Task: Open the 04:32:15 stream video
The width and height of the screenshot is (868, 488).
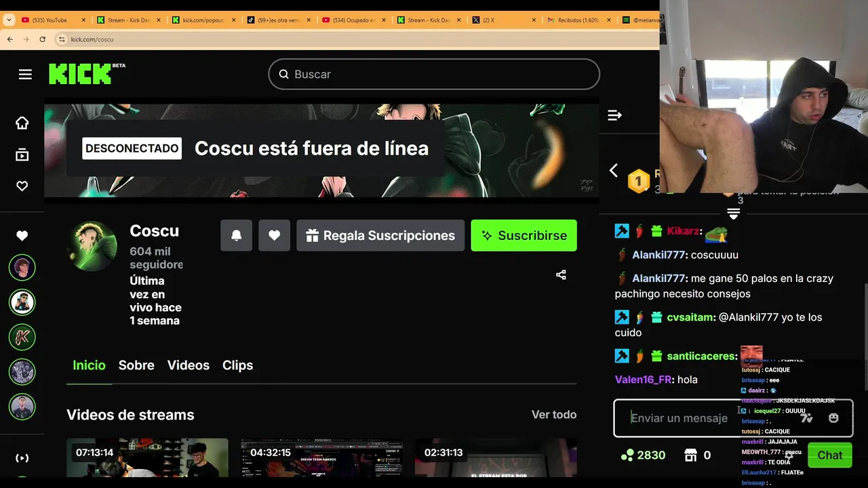Action: pyautogui.click(x=322, y=457)
